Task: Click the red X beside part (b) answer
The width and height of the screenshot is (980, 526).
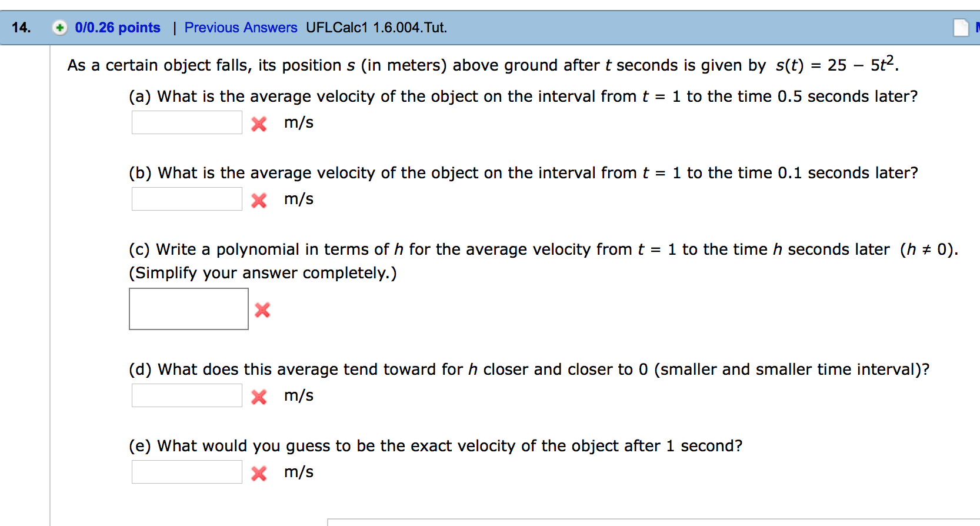Action: pyautogui.click(x=258, y=199)
